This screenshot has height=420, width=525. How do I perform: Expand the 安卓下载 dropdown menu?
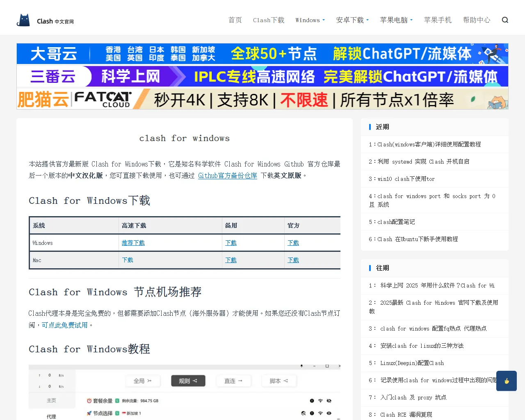tap(352, 20)
